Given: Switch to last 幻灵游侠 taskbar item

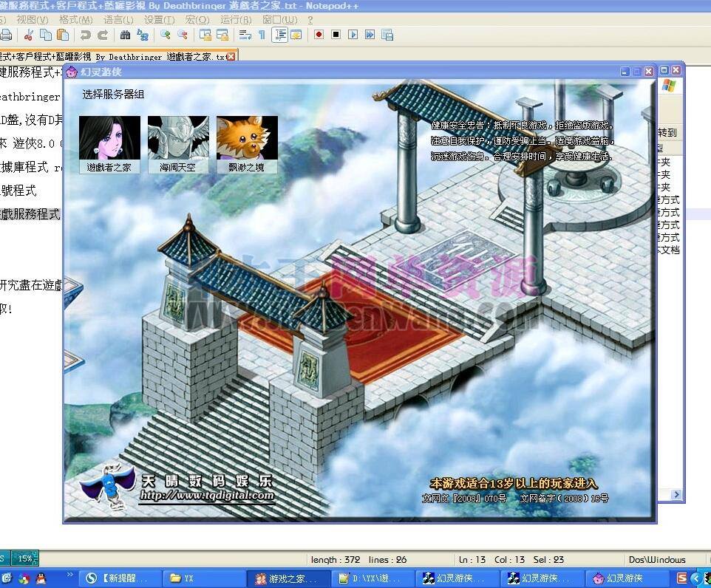Looking at the screenshot, I should point(628,578).
